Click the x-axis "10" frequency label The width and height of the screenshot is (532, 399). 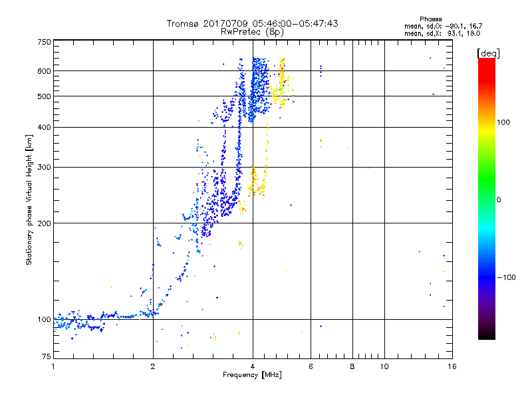[384, 366]
